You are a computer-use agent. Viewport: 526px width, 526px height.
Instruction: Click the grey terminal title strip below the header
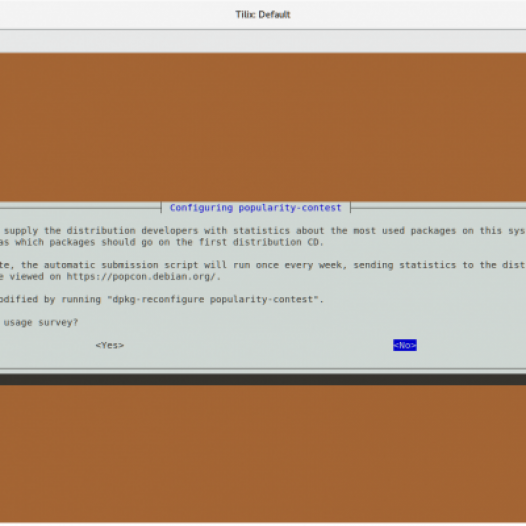263,41
